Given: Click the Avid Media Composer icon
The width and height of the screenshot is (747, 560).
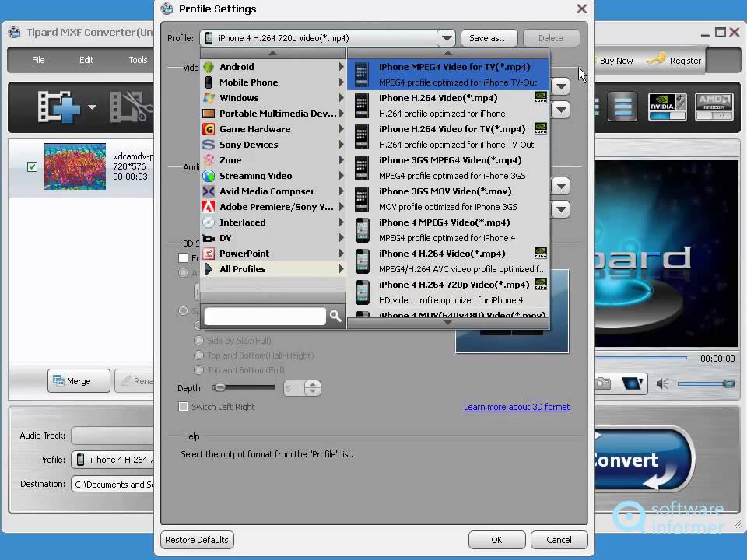Looking at the screenshot, I should [x=209, y=191].
